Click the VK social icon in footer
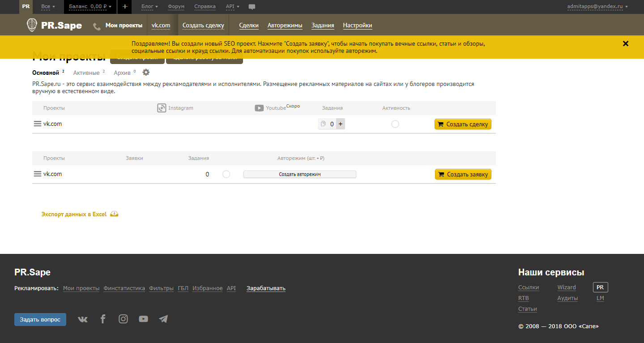The height and width of the screenshot is (343, 644). 83,319
